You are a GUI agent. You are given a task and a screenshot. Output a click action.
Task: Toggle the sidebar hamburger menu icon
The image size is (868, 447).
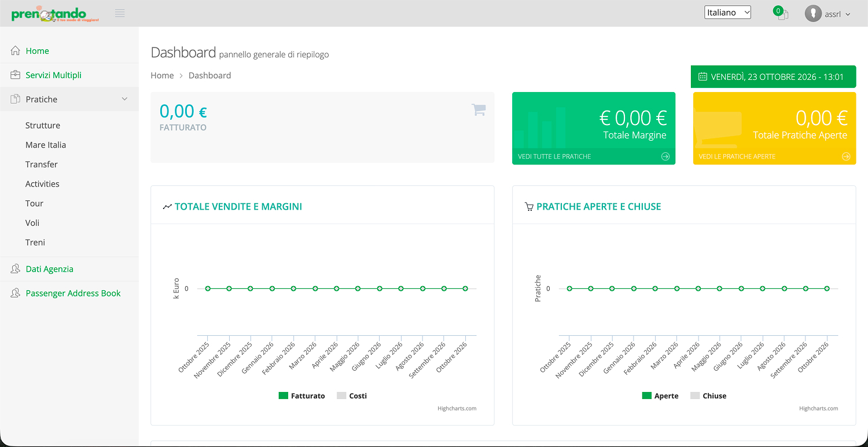[120, 13]
